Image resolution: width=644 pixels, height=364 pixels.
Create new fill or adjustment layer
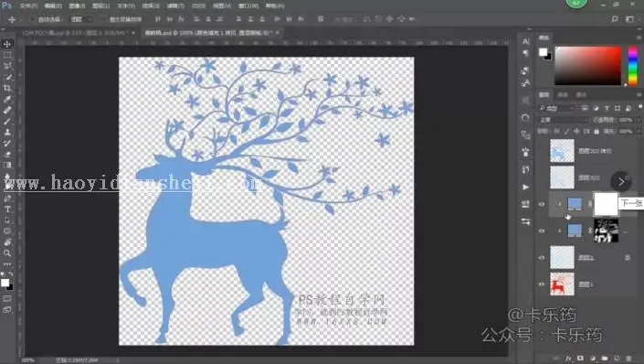click(x=592, y=359)
